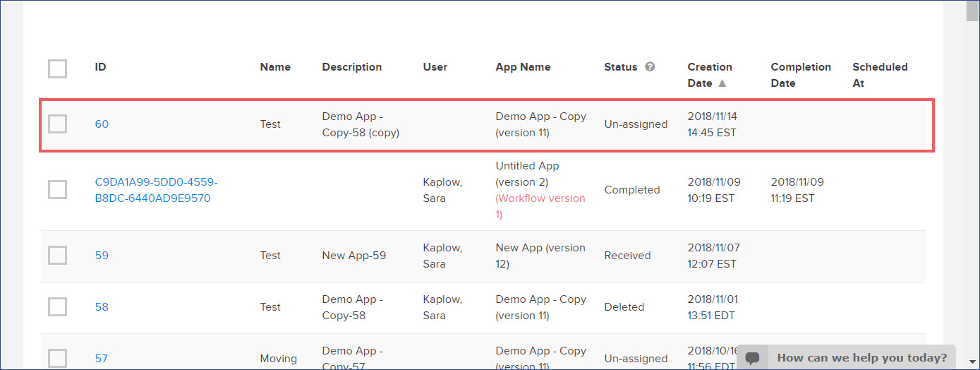Image resolution: width=980 pixels, height=370 pixels.
Task: Sort by the Description column header
Action: point(351,67)
